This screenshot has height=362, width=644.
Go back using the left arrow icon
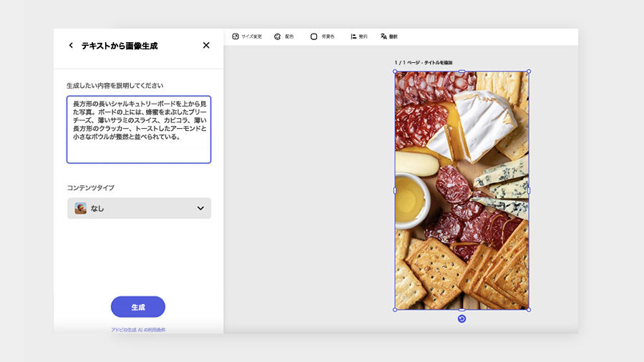click(71, 46)
